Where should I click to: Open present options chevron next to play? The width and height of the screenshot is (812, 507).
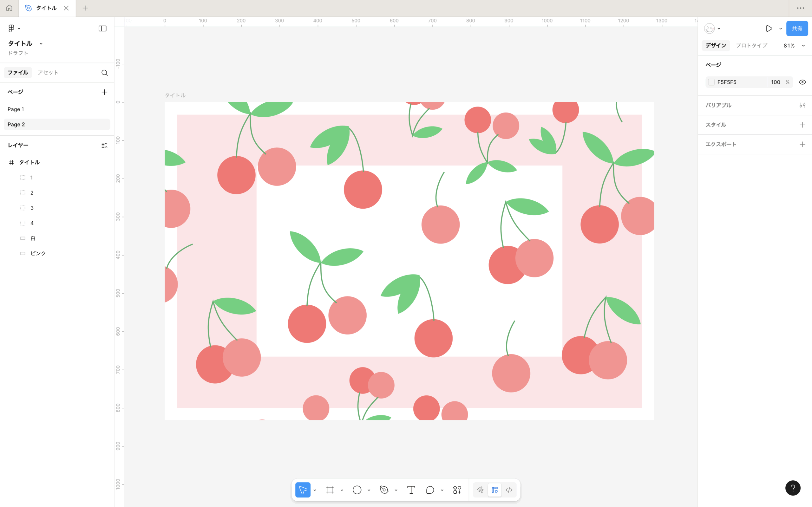click(x=781, y=29)
